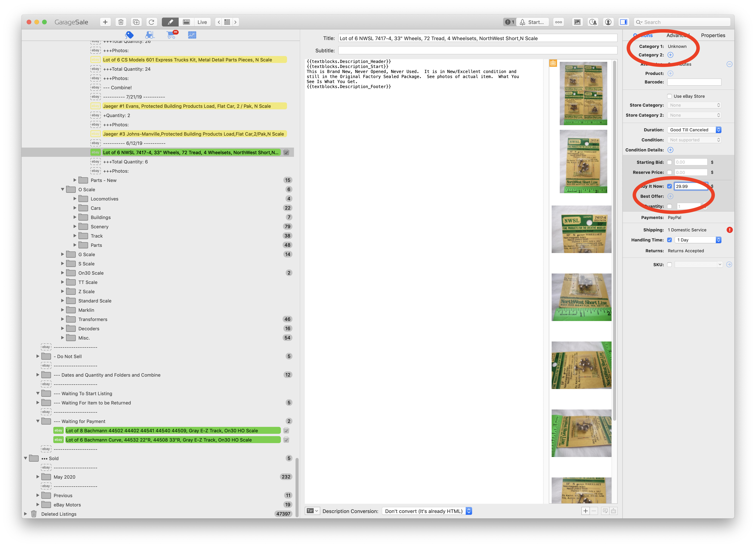Click the Subtitle input field
This screenshot has width=756, height=547.
tap(478, 50)
